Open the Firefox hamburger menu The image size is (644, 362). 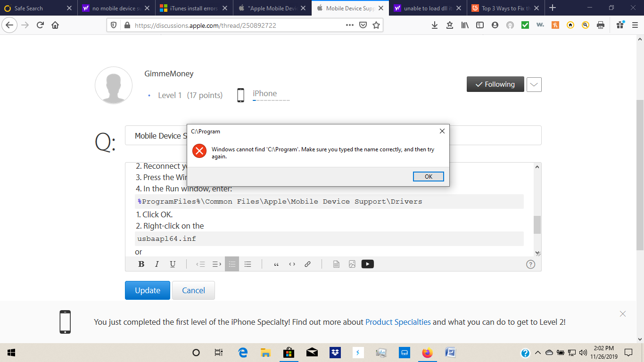[x=635, y=25]
